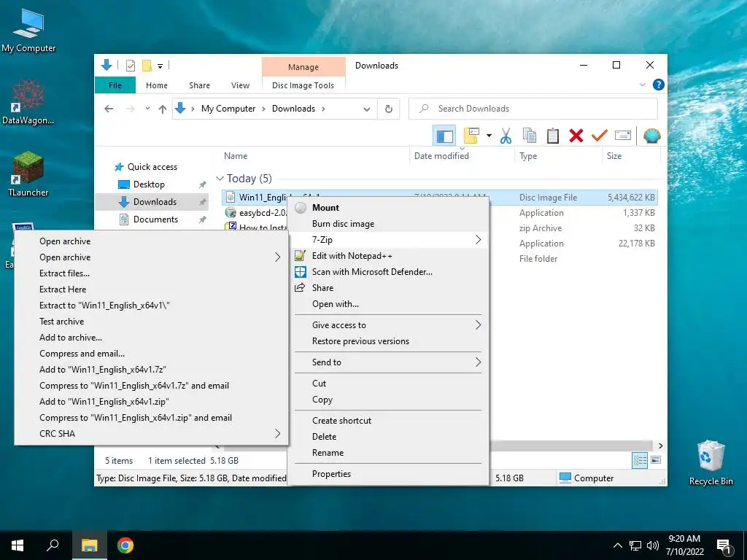This screenshot has width=747, height=560.
Task: Sort by the Name column header
Action: click(236, 156)
